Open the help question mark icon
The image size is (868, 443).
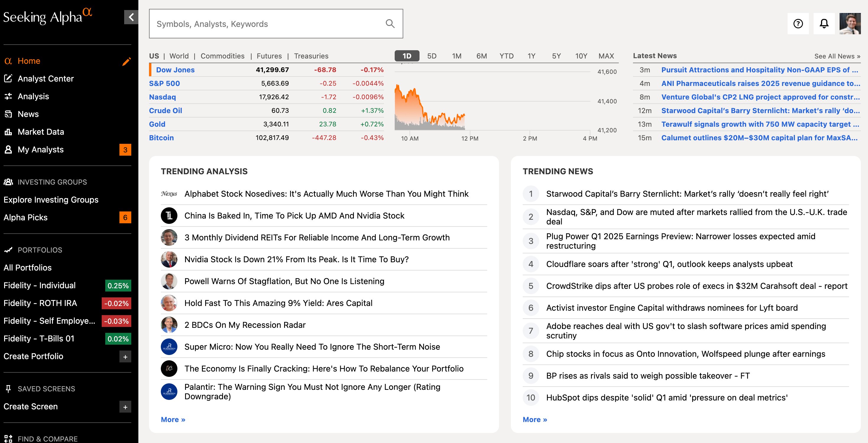[798, 24]
